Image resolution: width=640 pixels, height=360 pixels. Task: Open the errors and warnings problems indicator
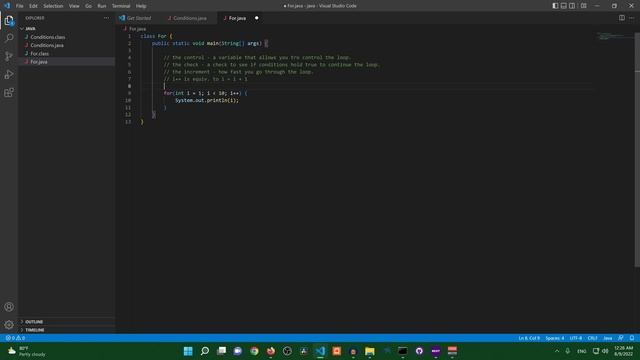[15, 338]
